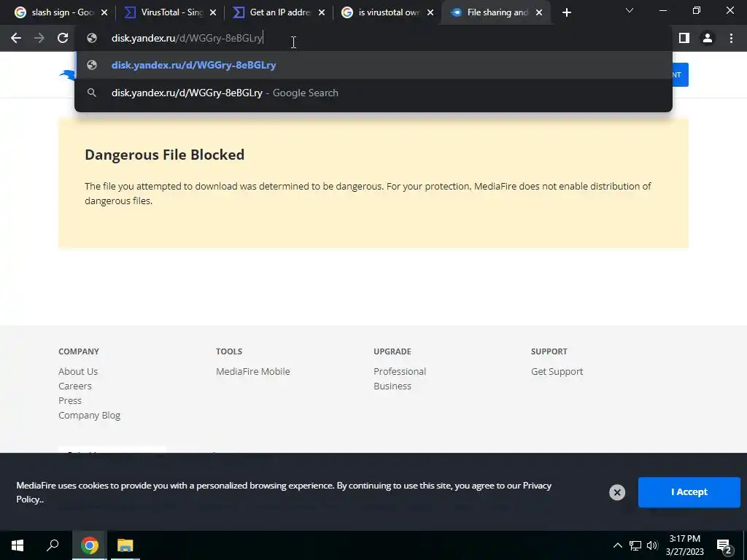747x560 pixels.
Task: Open Windows taskbar search
Action: click(53, 545)
